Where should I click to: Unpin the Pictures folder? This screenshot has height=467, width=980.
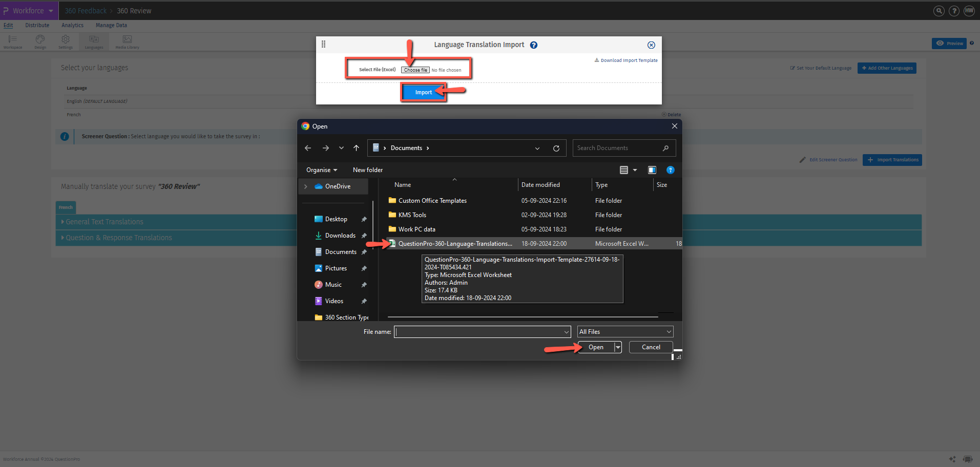[364, 268]
